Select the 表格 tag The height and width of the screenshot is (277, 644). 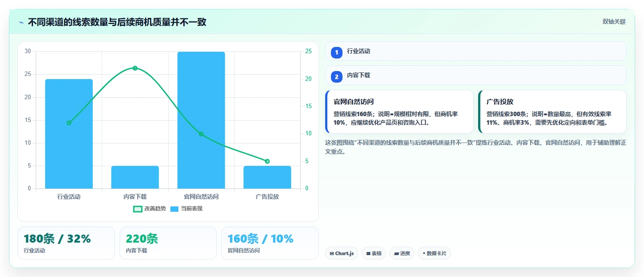(x=374, y=253)
